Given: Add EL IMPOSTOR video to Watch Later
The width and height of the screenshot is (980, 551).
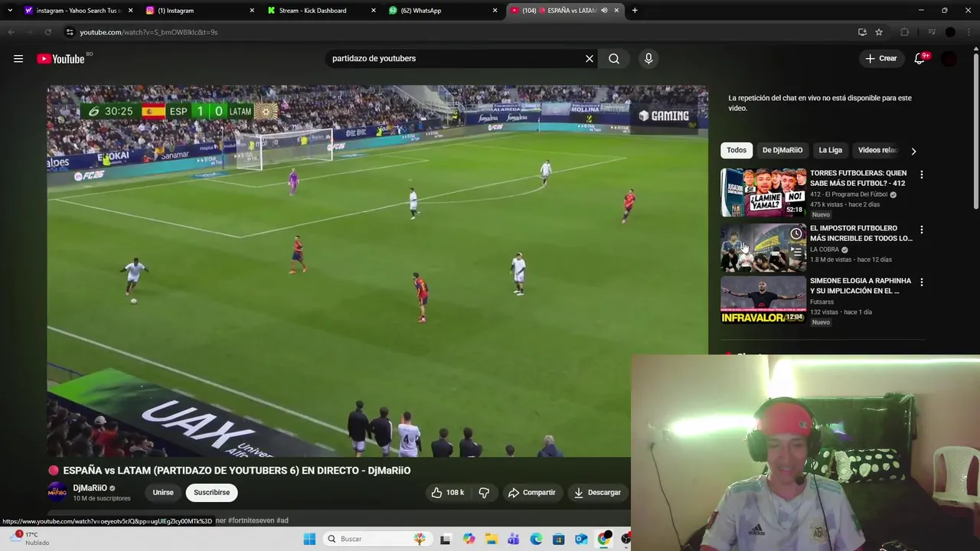Looking at the screenshot, I should (x=796, y=233).
